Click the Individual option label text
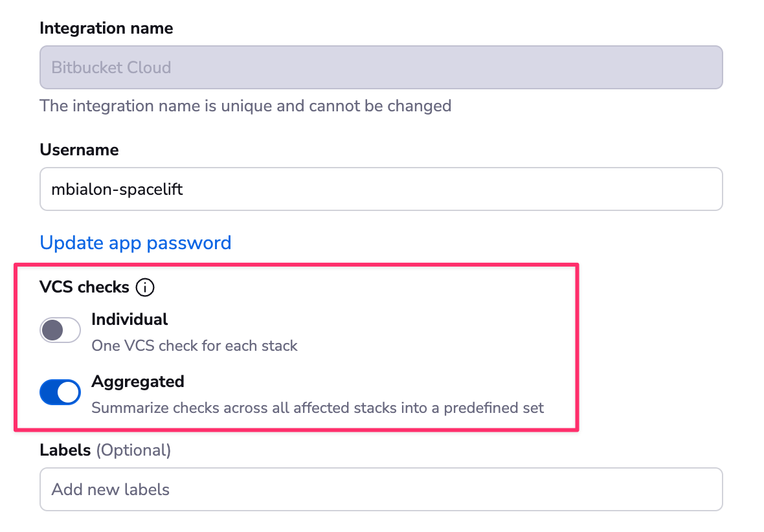Viewport: 764px width, 532px height. click(x=130, y=319)
